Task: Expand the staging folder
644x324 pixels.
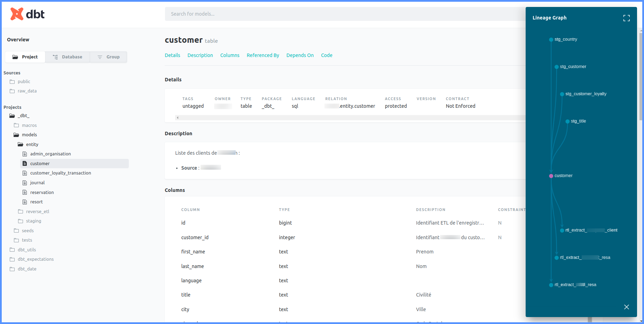Action: point(33,221)
